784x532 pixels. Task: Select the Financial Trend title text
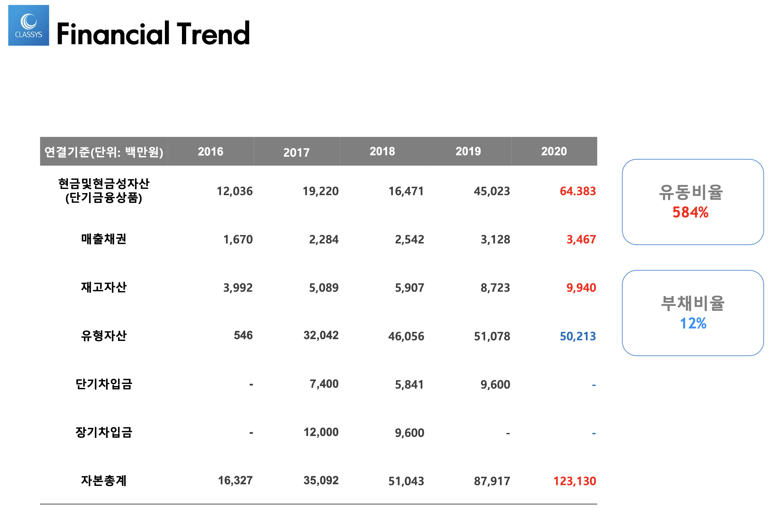[153, 33]
